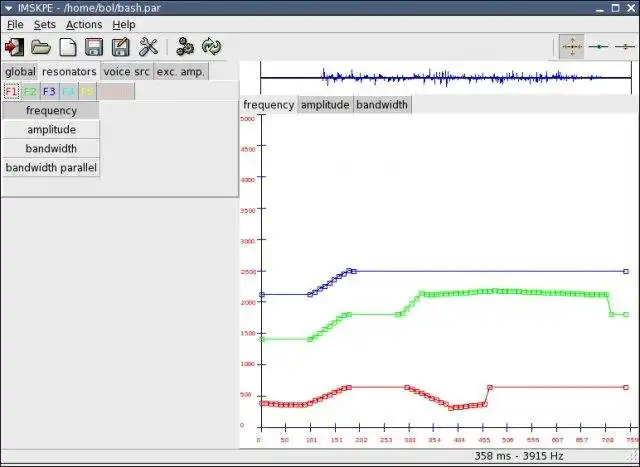Screen dimensions: 640x467
Task: Select the blue F3 formant tab
Action: pyautogui.click(x=49, y=91)
